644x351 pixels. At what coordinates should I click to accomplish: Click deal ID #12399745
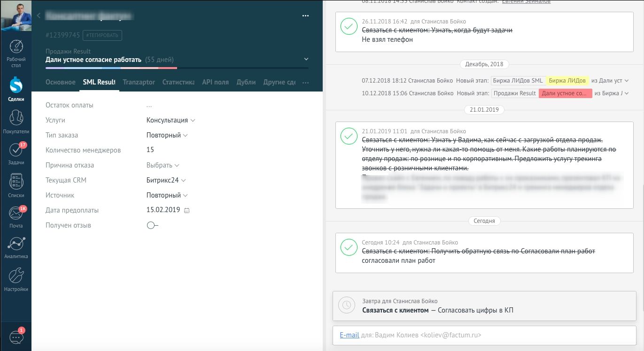(63, 35)
